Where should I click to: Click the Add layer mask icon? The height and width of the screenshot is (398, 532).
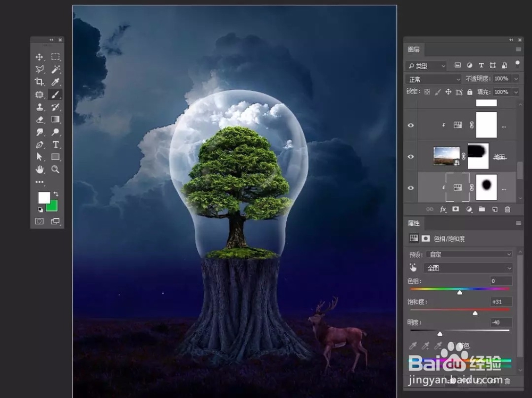[x=455, y=209]
